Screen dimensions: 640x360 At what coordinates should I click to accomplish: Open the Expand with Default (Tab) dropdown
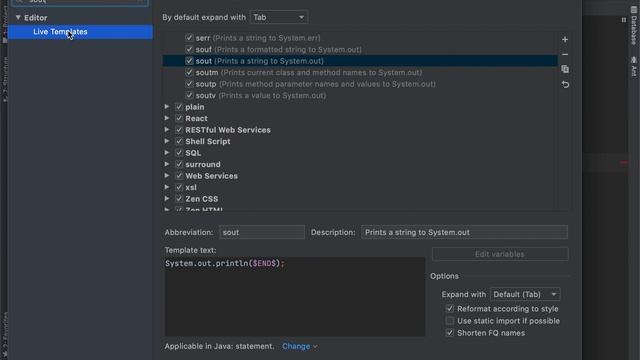tap(525, 294)
